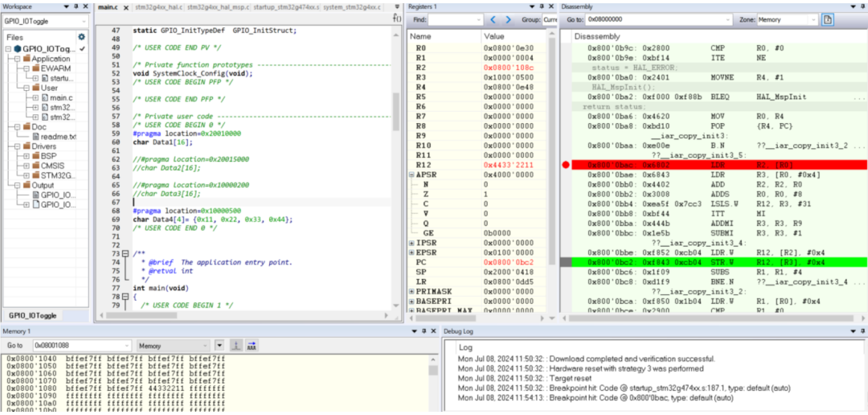Go to previous register find result
Screen dimensions: 868x415
point(494,19)
